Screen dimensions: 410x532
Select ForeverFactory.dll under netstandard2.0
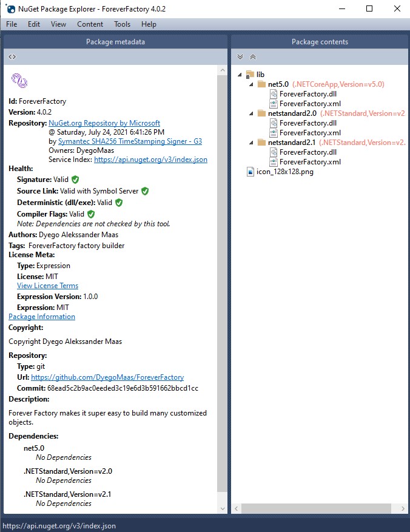pyautogui.click(x=308, y=123)
